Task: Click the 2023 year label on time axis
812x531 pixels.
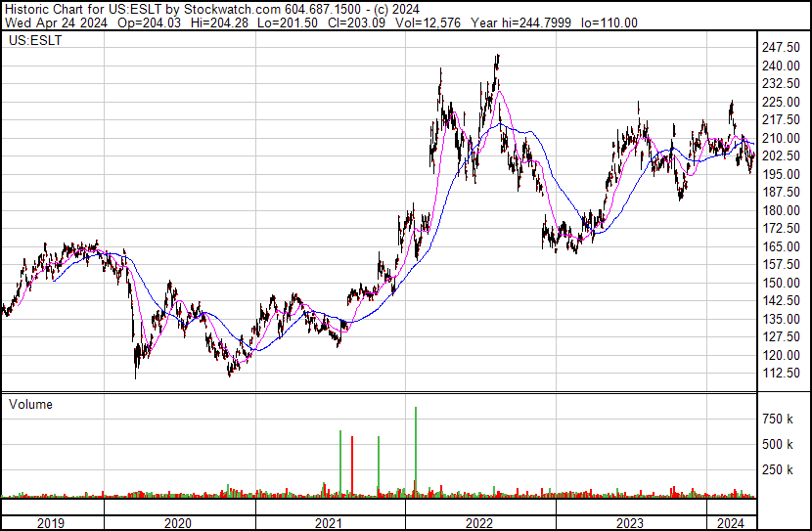Action: click(630, 523)
